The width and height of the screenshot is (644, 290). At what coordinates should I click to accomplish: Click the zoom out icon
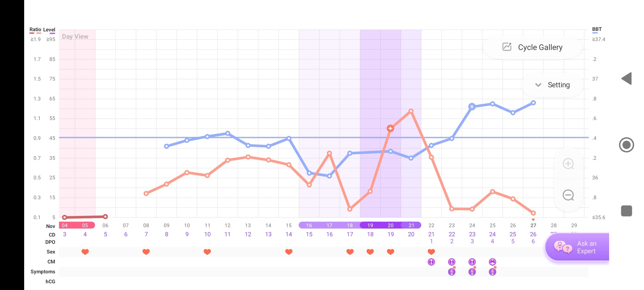(x=569, y=195)
